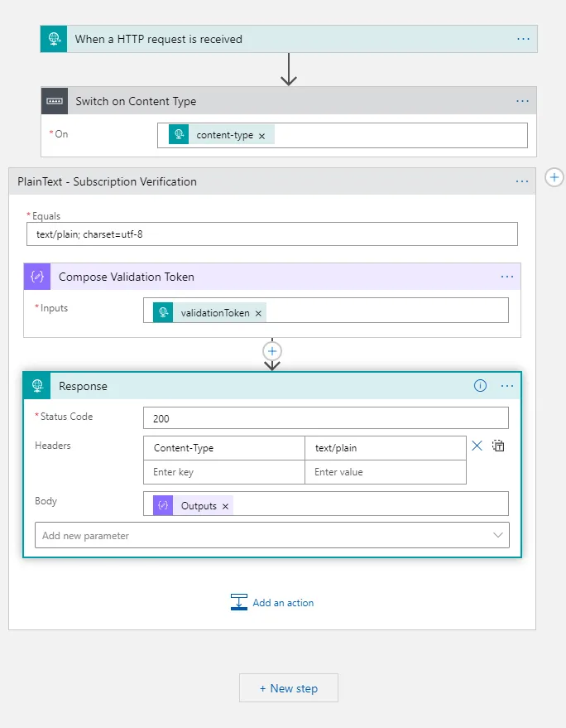
Task: Click the Add an action icon
Action: (239, 602)
